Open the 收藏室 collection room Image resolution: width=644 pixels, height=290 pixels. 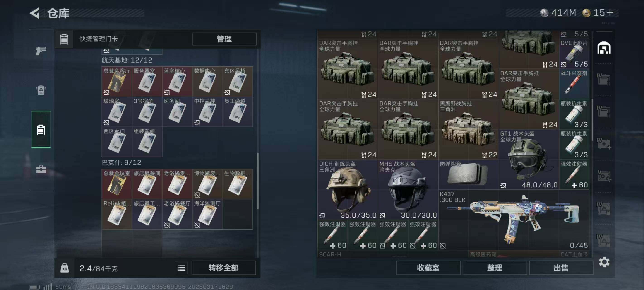428,268
